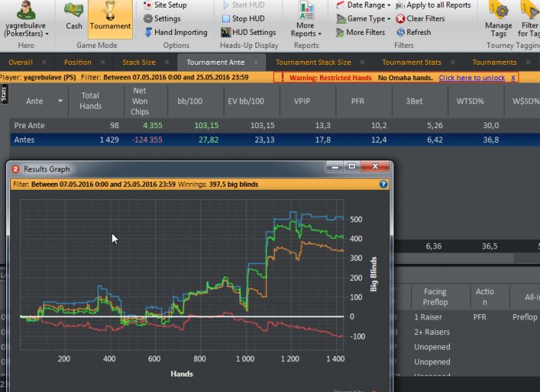540x392 pixels.
Task: Click the Refresh filters icon
Action: click(x=401, y=32)
